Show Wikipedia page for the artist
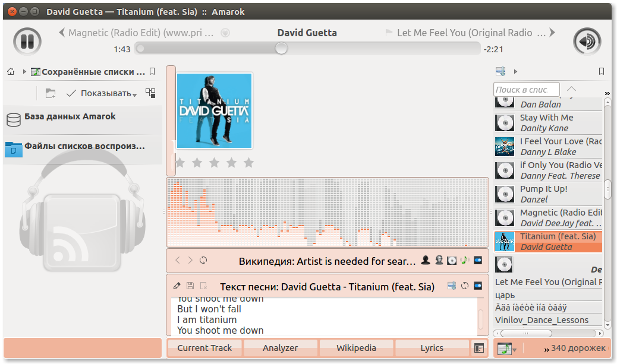Image resolution: width=617 pixels, height=364 pixels. click(x=426, y=260)
